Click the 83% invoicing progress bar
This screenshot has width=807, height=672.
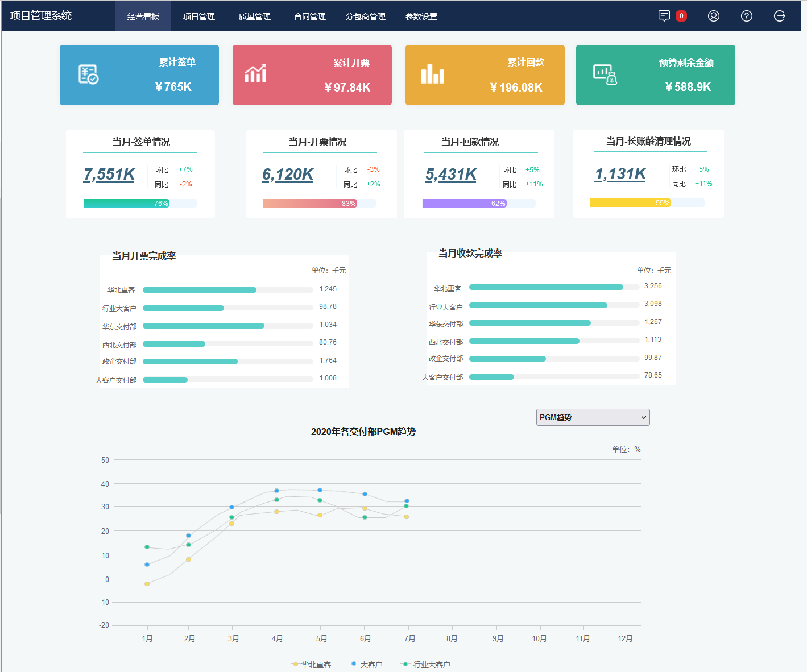point(320,203)
